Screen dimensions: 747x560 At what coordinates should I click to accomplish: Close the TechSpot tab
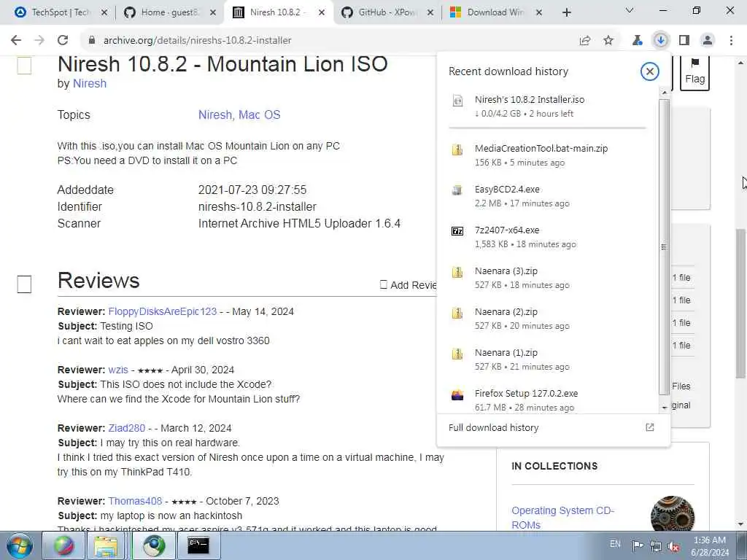pos(104,12)
